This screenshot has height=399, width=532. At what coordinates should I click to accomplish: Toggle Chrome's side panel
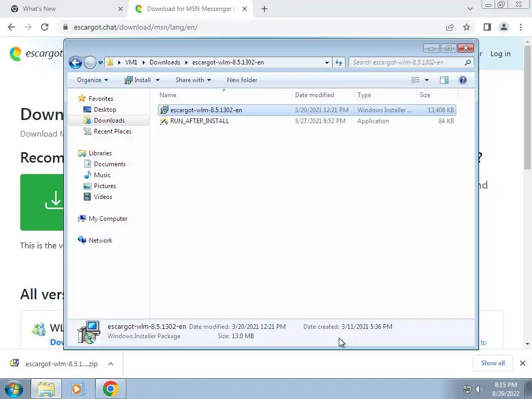[487, 27]
